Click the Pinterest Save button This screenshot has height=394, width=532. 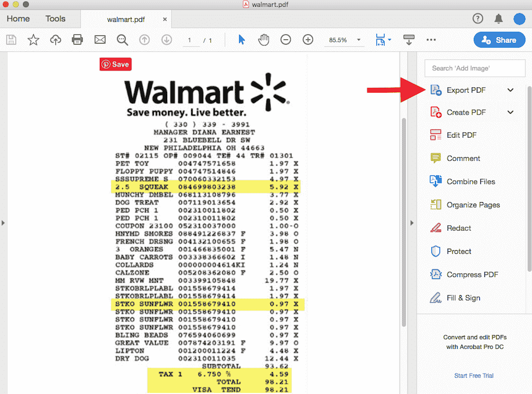pyautogui.click(x=115, y=64)
